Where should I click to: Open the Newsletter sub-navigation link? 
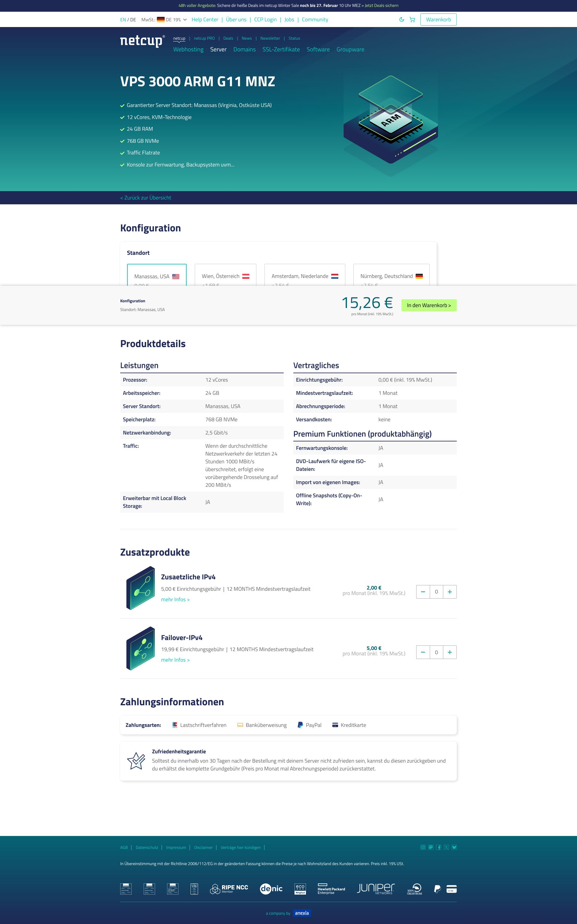click(x=270, y=38)
